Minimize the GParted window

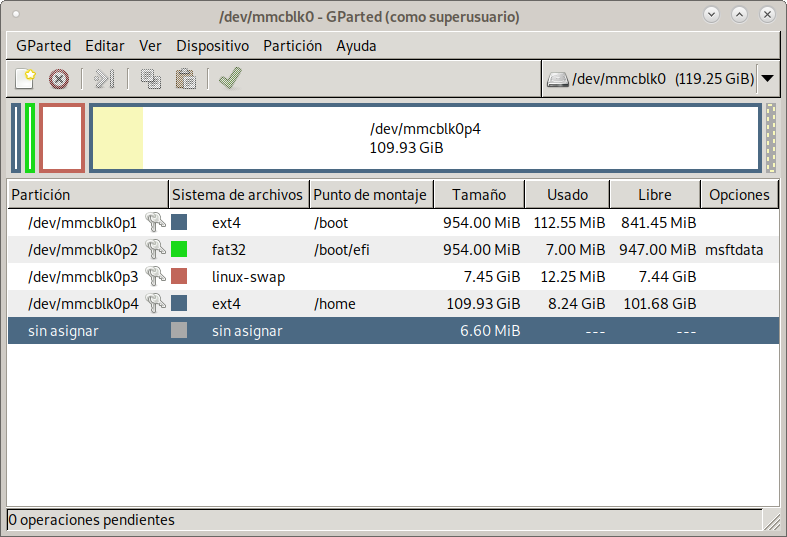(711, 15)
